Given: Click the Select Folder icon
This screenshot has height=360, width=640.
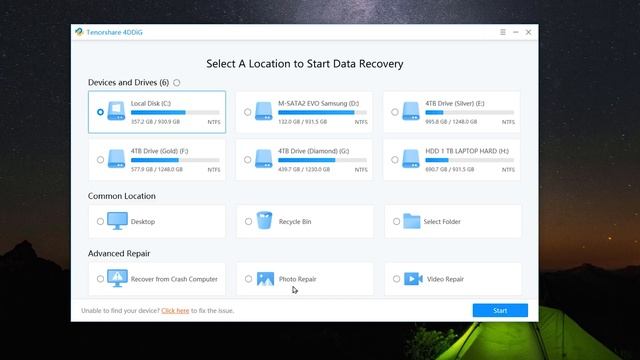Looking at the screenshot, I should pos(411,221).
